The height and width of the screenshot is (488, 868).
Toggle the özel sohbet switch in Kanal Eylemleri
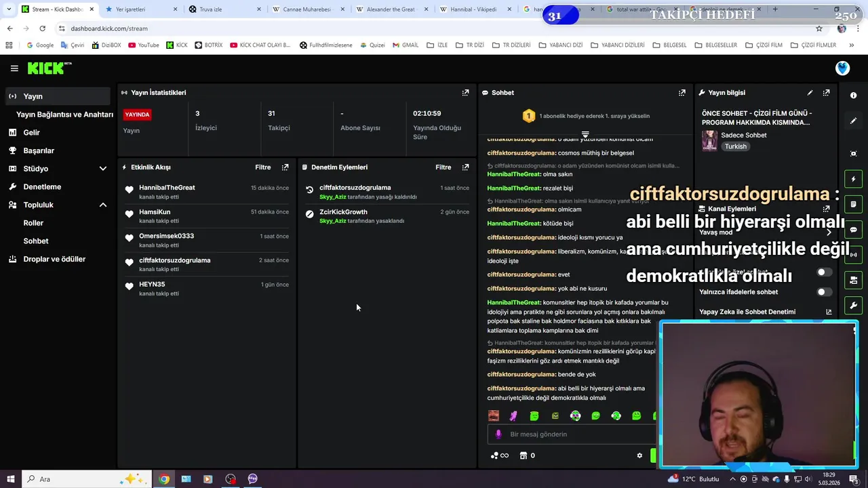click(x=824, y=272)
